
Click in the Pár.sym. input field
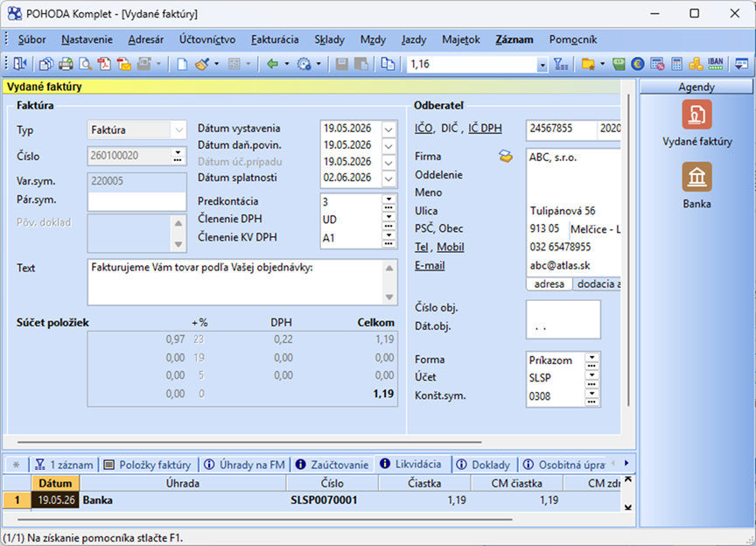click(x=136, y=200)
